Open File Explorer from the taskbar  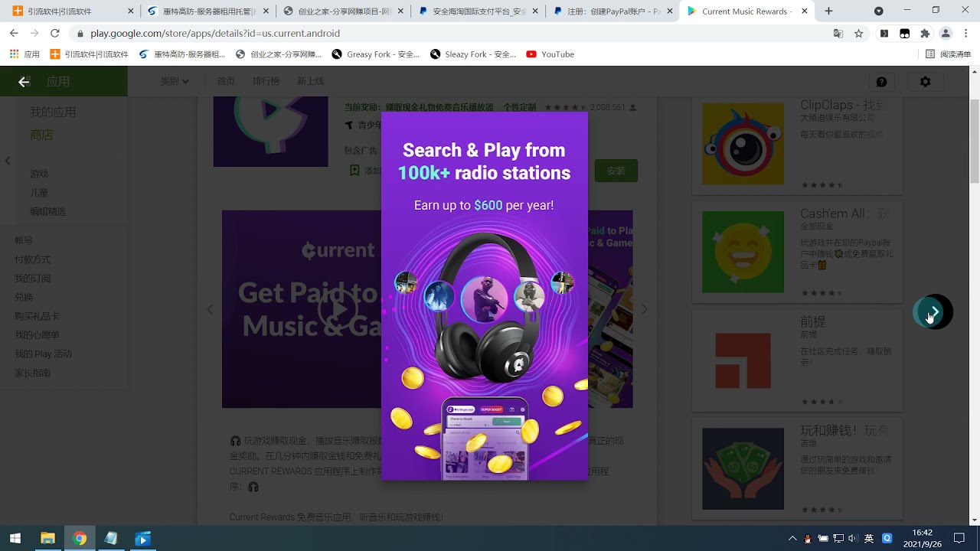(47, 539)
